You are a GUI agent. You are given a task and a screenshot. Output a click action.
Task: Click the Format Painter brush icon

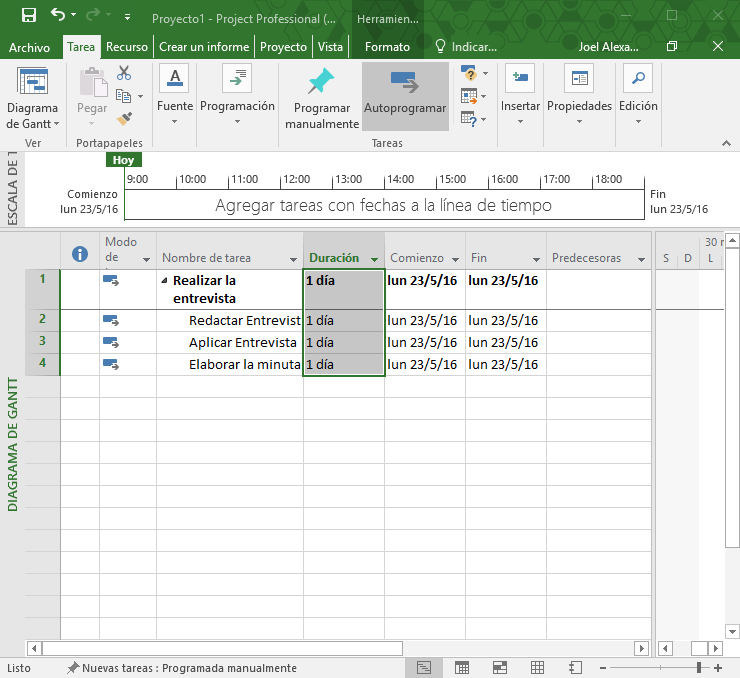[124, 118]
